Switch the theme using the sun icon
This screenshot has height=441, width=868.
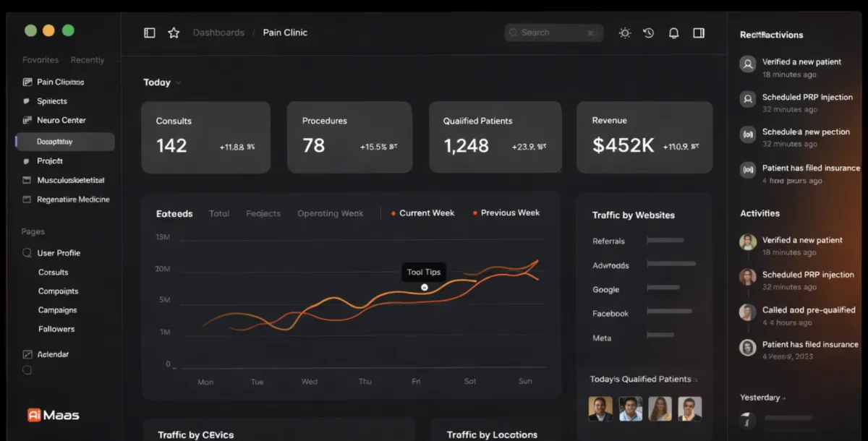click(625, 33)
